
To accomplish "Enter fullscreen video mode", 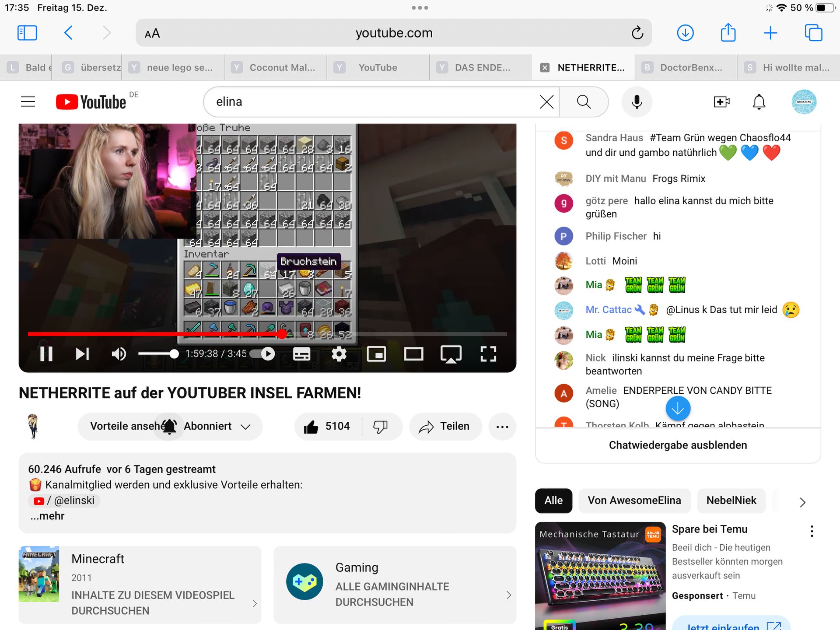I will (x=488, y=353).
